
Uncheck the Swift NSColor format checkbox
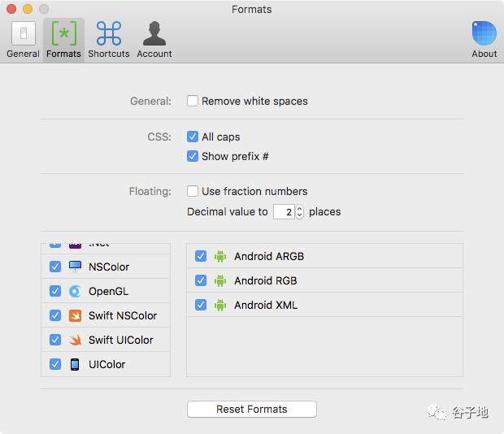[x=55, y=315]
